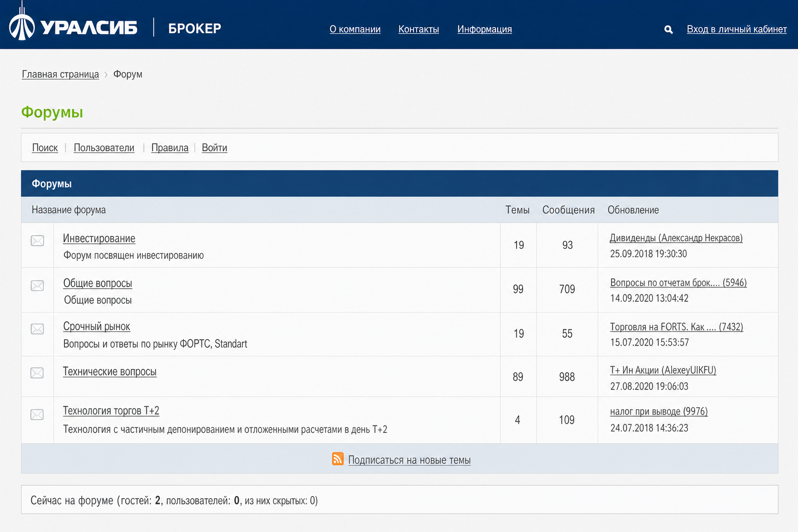This screenshot has height=532, width=798.
Task: Click envelope icon beside Инвестирование forum
Action: pos(37,241)
